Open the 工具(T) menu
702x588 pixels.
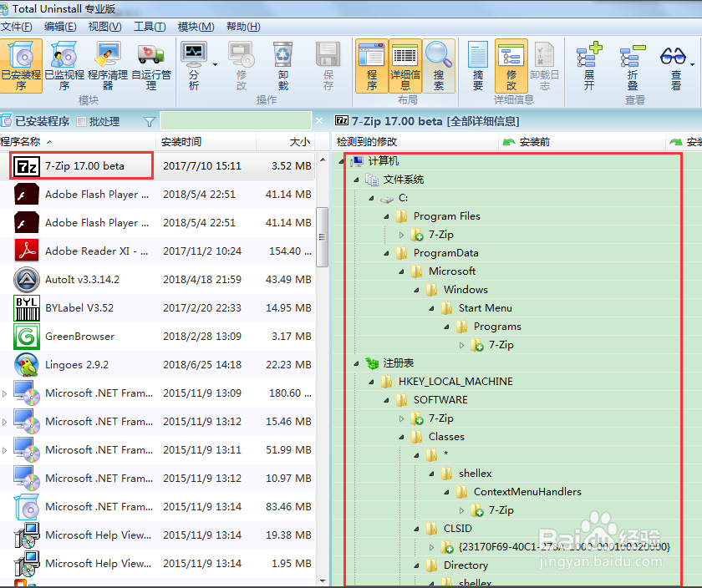click(150, 27)
